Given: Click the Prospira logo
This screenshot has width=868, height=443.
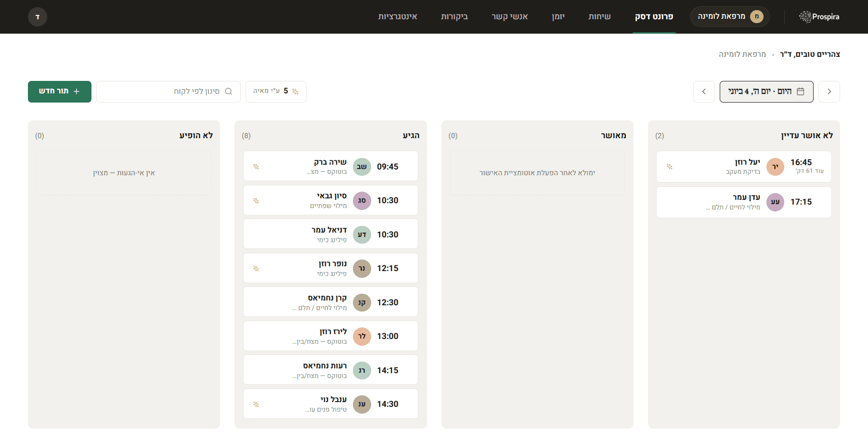Looking at the screenshot, I should coord(819,17).
